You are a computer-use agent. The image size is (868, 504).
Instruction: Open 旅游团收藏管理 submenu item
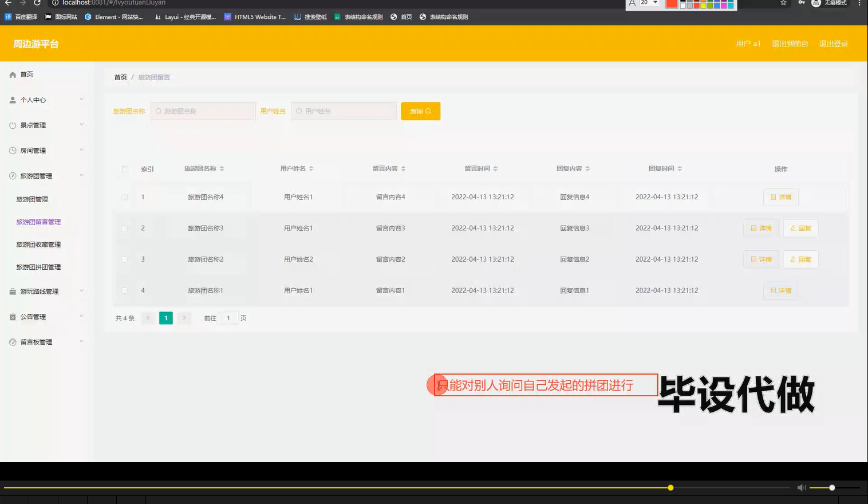tap(38, 245)
